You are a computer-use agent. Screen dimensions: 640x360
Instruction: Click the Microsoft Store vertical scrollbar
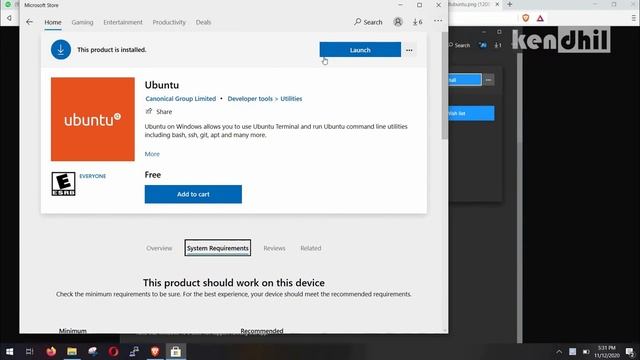pyautogui.click(x=444, y=86)
